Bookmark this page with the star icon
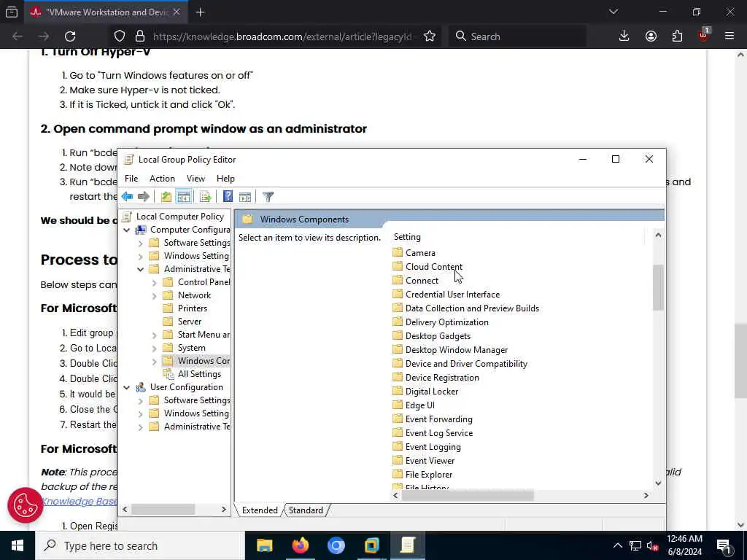Image resolution: width=747 pixels, height=560 pixels. 430,36
